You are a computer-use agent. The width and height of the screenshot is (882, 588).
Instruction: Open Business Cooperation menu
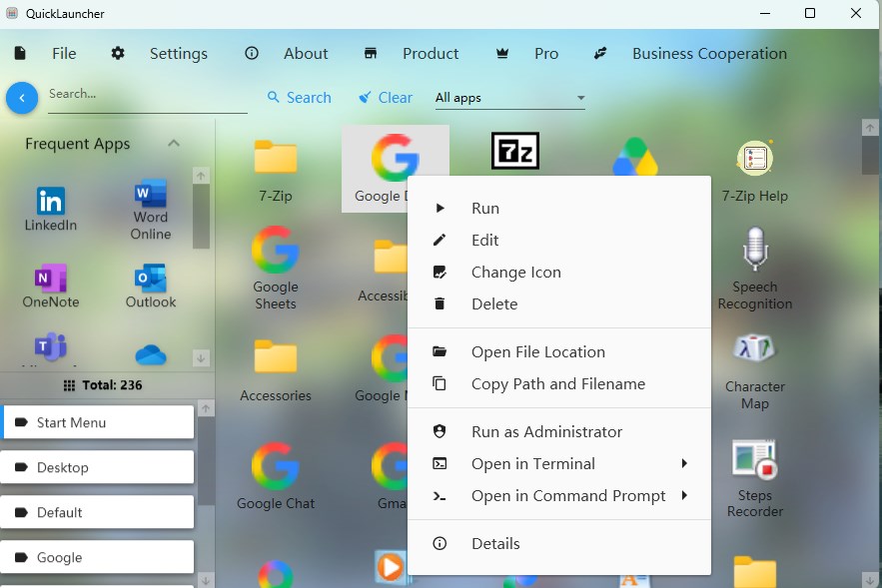pyautogui.click(x=709, y=53)
